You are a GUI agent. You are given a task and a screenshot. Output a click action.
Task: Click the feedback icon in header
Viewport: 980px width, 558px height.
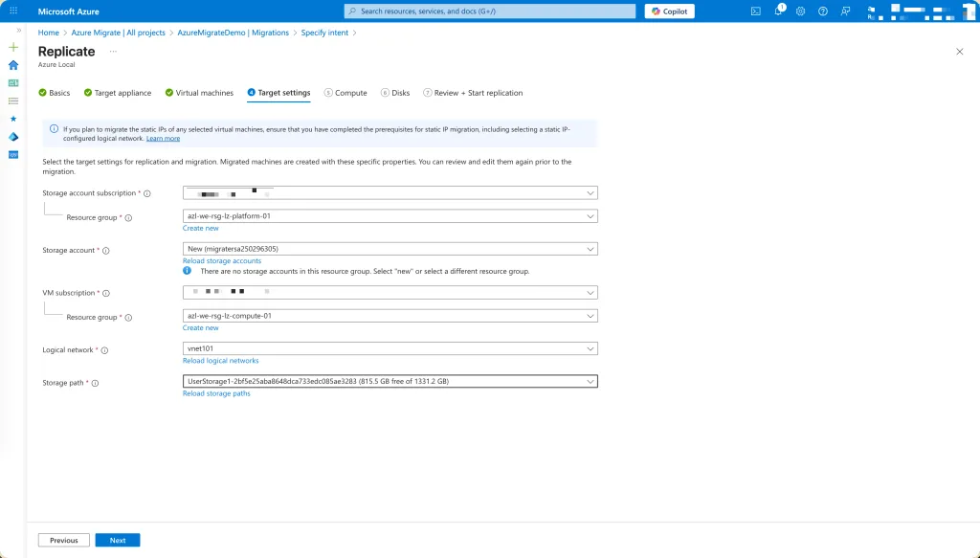[x=844, y=11]
